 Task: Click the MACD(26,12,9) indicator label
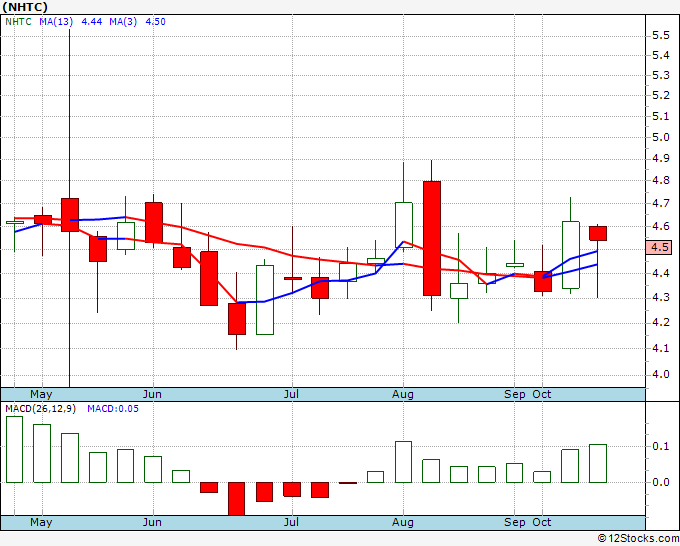coord(42,408)
